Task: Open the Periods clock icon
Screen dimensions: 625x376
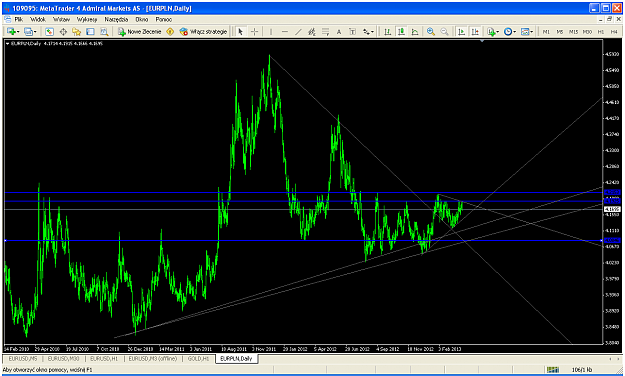Action: (x=507, y=31)
